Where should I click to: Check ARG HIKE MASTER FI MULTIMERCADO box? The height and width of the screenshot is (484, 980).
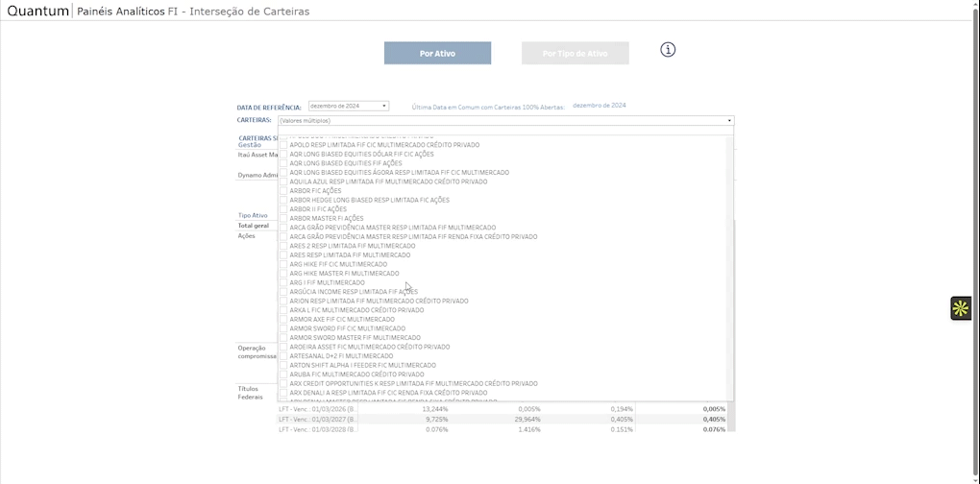[283, 274]
